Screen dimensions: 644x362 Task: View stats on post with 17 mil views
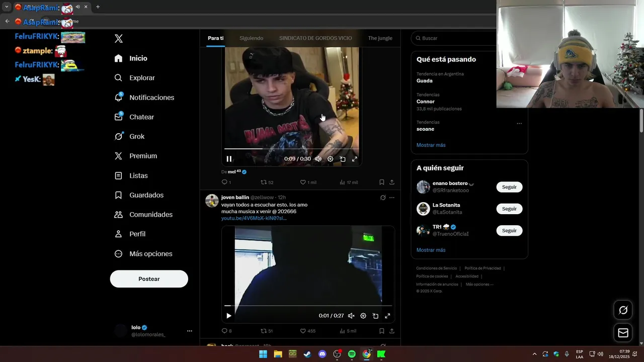pos(349,183)
